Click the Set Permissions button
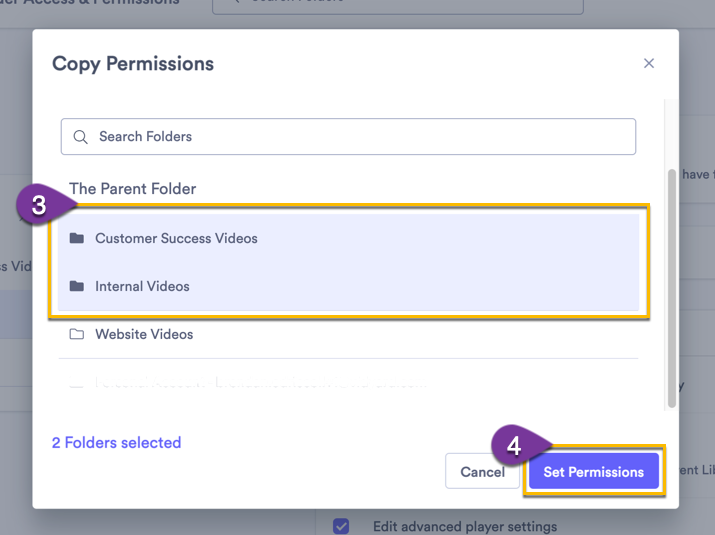 pyautogui.click(x=594, y=471)
